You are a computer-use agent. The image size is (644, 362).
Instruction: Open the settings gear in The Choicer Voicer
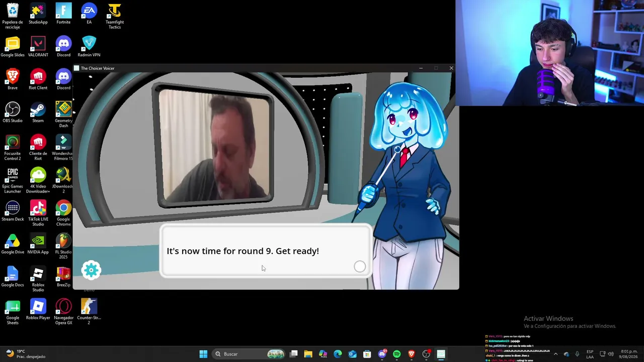[91, 270]
